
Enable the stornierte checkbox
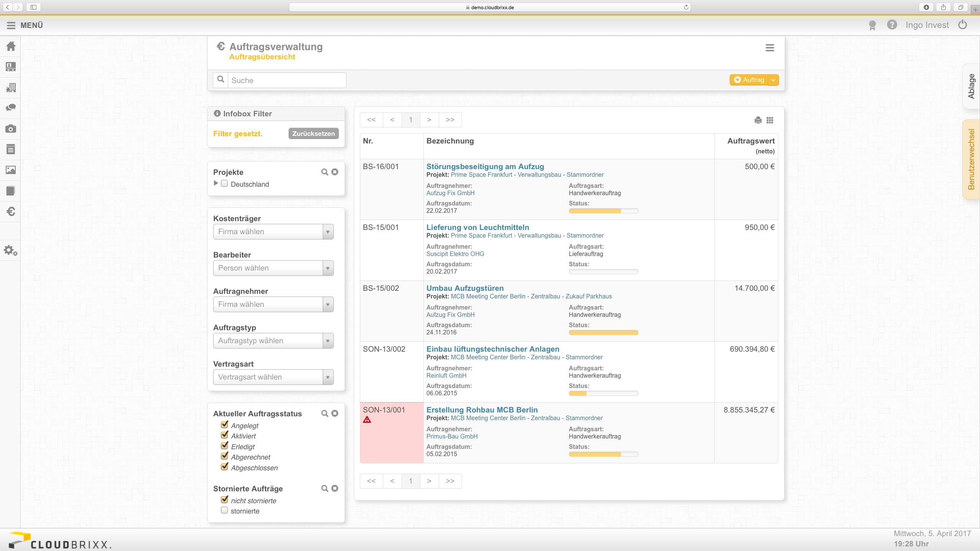(224, 510)
